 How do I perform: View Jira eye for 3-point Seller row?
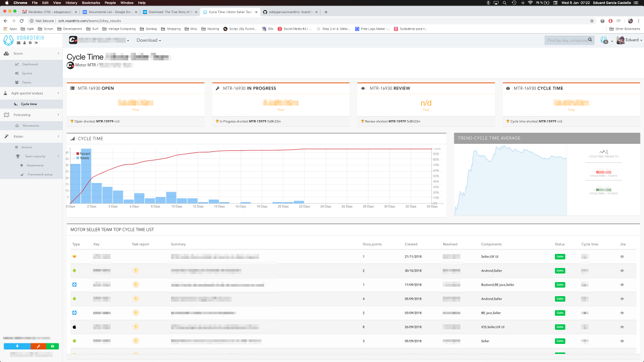(x=622, y=341)
